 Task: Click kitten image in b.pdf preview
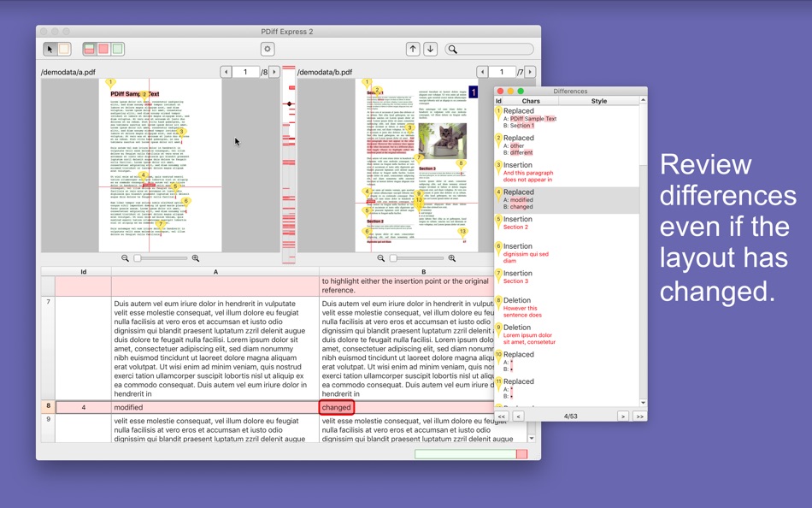tap(442, 140)
